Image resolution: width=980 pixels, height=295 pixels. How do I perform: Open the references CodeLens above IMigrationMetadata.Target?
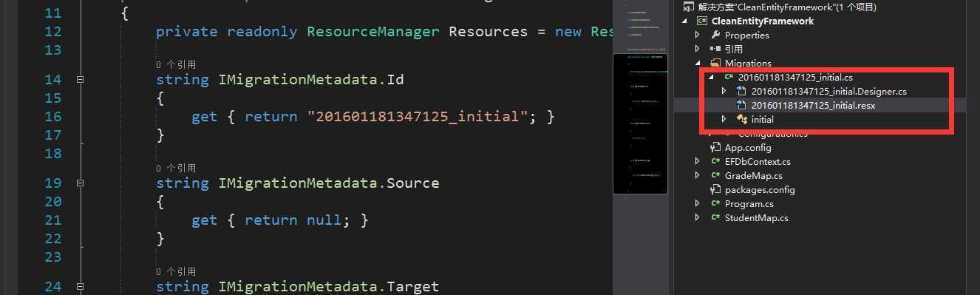point(176,271)
